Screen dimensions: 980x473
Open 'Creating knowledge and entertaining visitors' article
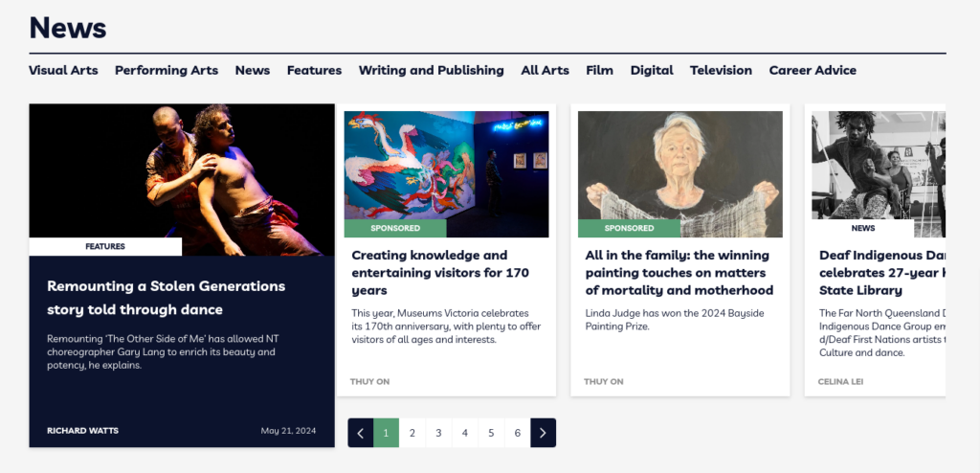click(x=440, y=273)
